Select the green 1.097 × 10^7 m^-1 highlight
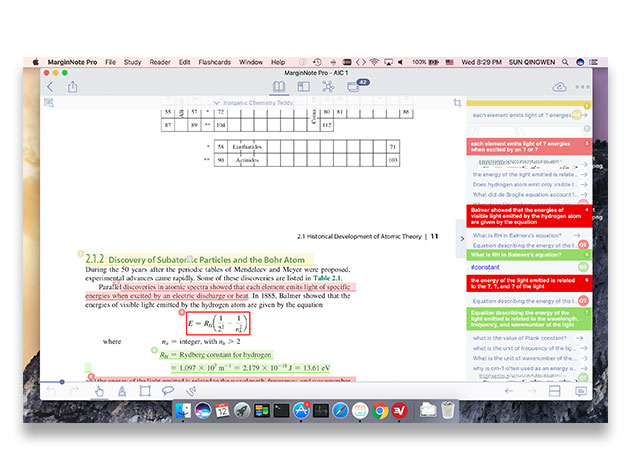The width and height of the screenshot is (630, 473). click(250, 368)
